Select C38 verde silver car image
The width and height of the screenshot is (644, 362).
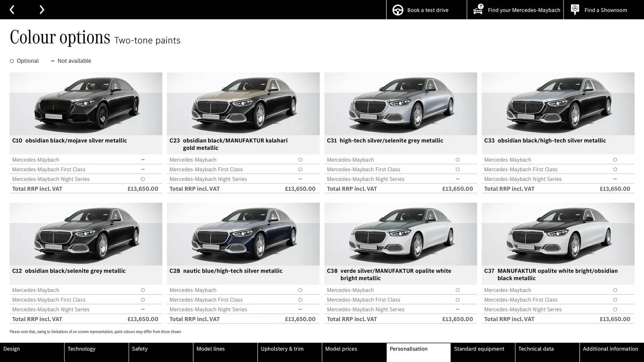pyautogui.click(x=400, y=234)
